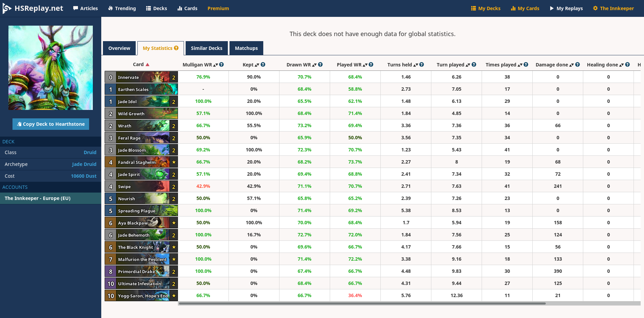Click the Spreading Plague card tile

pos(141,211)
